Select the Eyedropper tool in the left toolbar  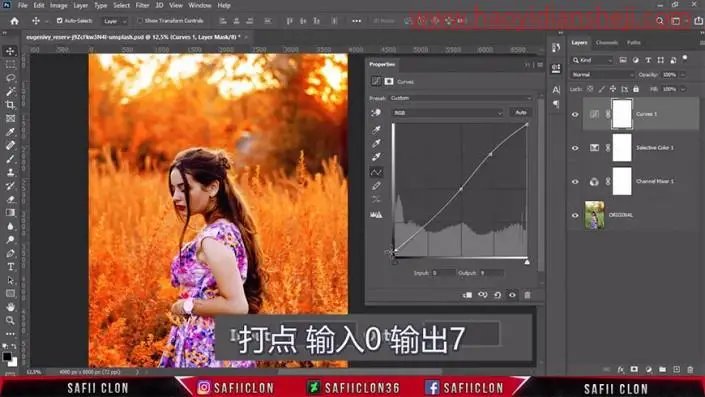point(10,132)
